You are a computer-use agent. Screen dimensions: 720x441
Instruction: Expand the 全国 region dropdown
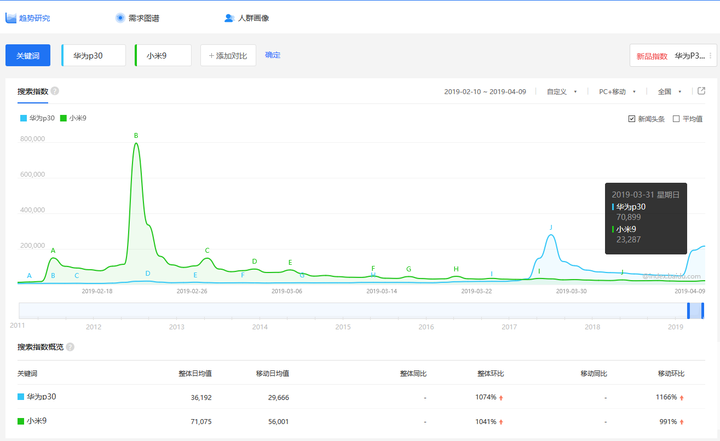coord(669,92)
